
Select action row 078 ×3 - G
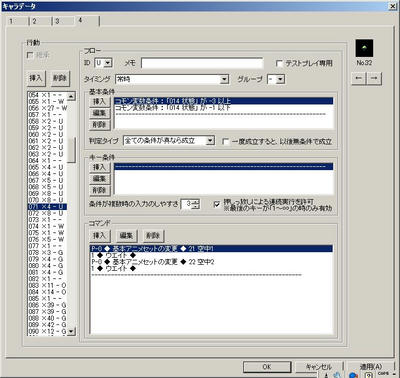[x=47, y=253]
